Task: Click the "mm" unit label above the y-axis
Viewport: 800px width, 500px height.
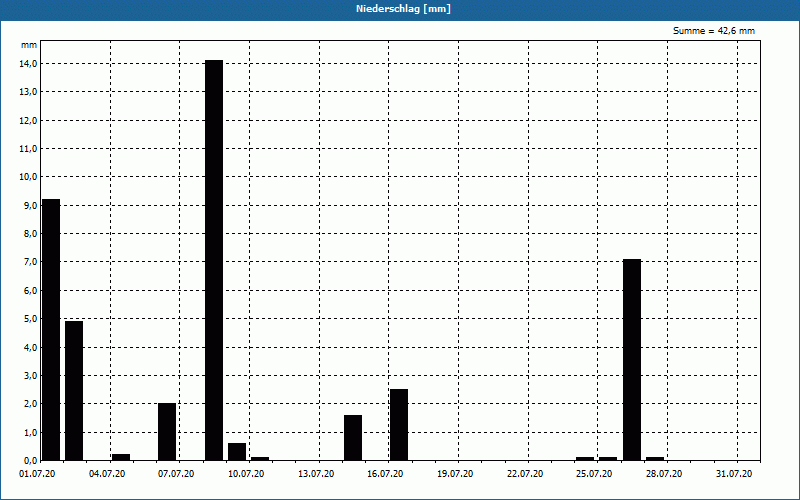Action: 29,45
